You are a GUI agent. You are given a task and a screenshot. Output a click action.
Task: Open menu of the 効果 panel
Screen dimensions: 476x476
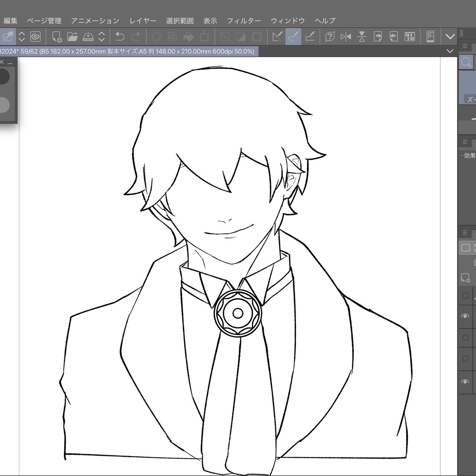(465, 142)
